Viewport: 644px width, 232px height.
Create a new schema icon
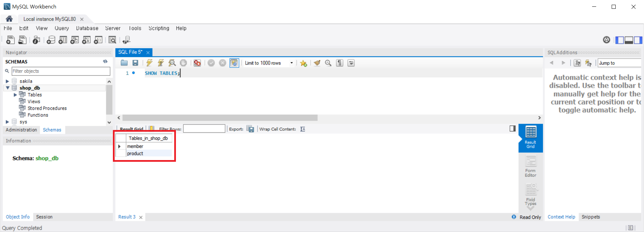pyautogui.click(x=51, y=40)
